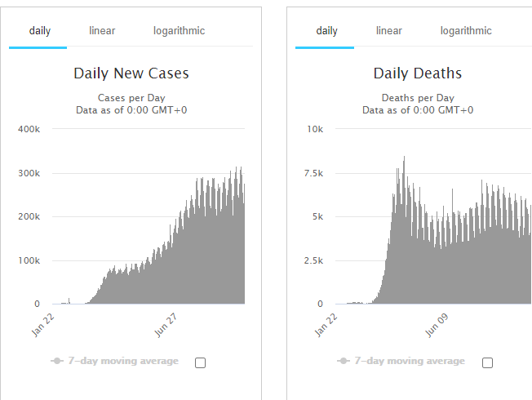532x400 pixels.
Task: Switch Daily Deaths chart to linear
Action: click(389, 31)
